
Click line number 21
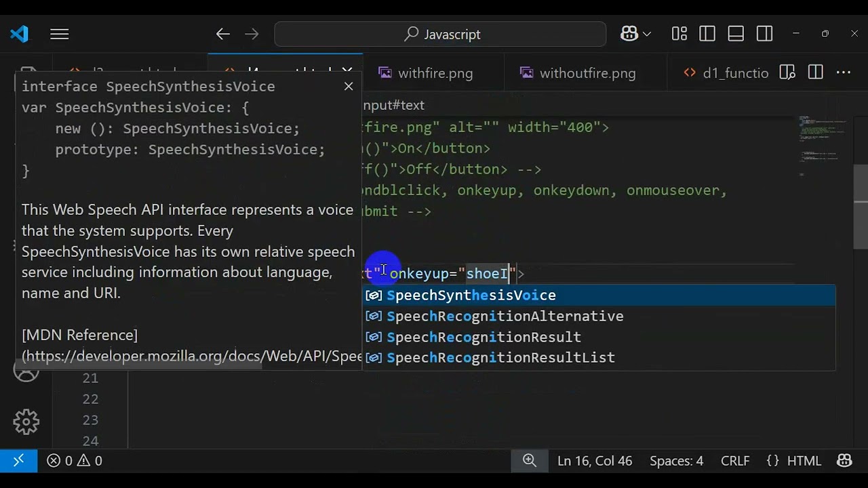(x=90, y=378)
